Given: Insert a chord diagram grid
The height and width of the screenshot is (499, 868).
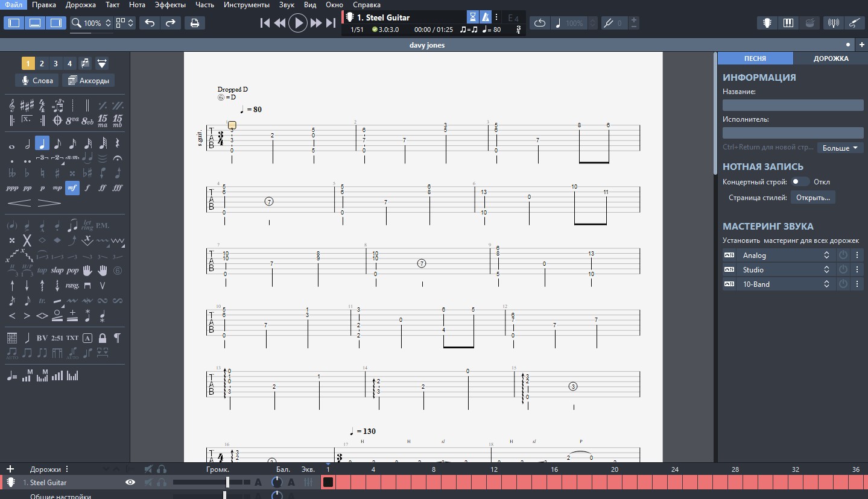Looking at the screenshot, I should 12,337.
